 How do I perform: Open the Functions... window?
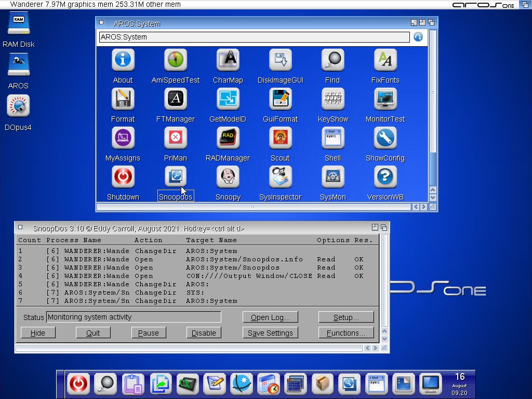346,333
